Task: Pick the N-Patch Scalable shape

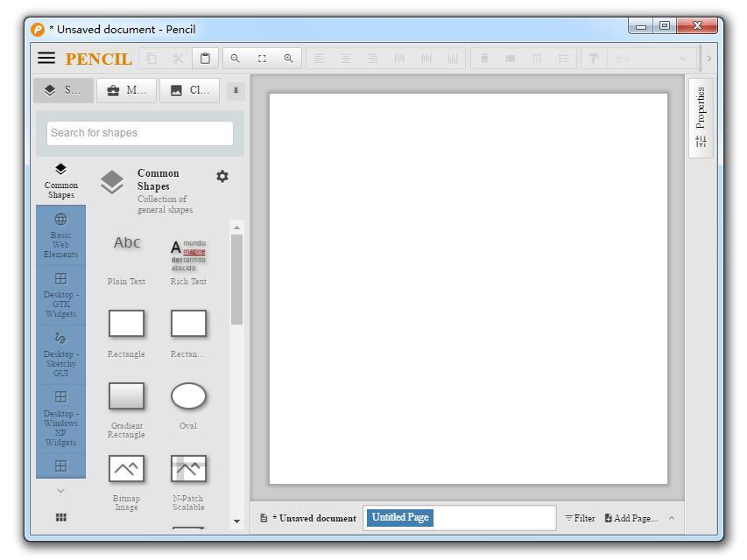Action: click(x=188, y=481)
